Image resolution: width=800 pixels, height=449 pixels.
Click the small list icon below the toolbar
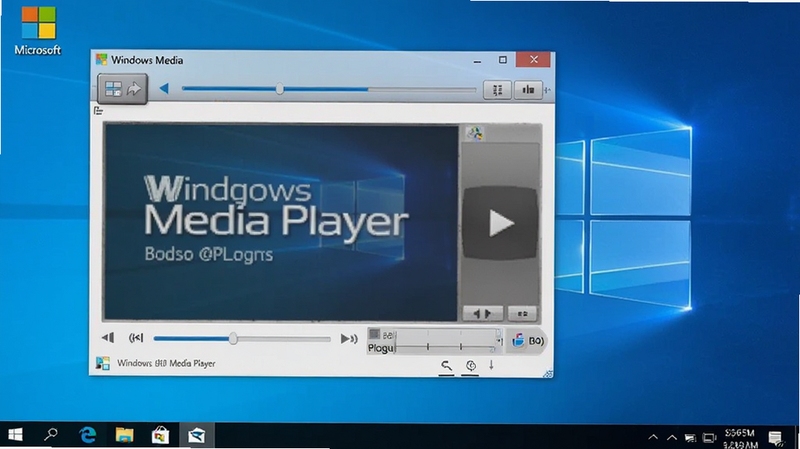point(98,111)
